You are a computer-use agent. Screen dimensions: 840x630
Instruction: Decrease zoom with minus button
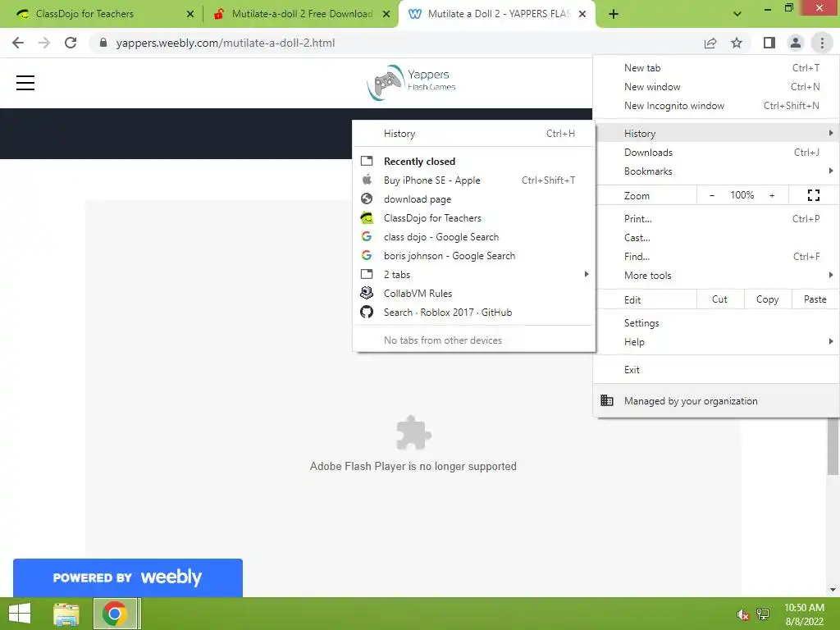pyautogui.click(x=712, y=195)
